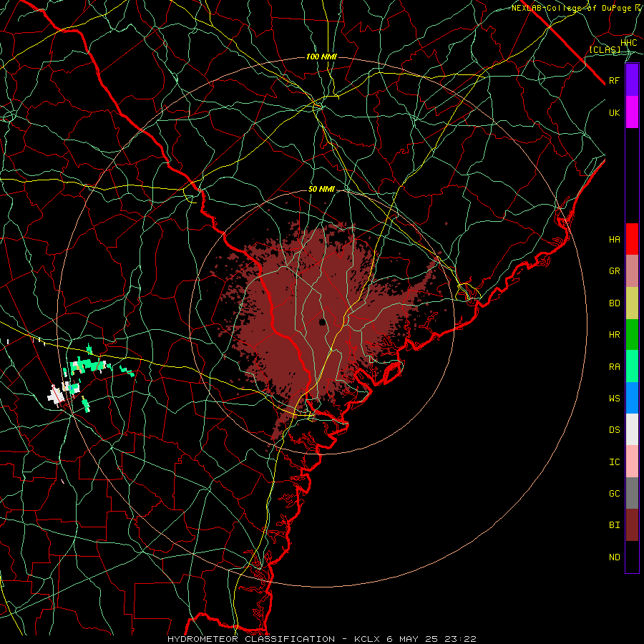Click the BD yellow legend swatch
The width and height of the screenshot is (644, 644).
(632, 303)
